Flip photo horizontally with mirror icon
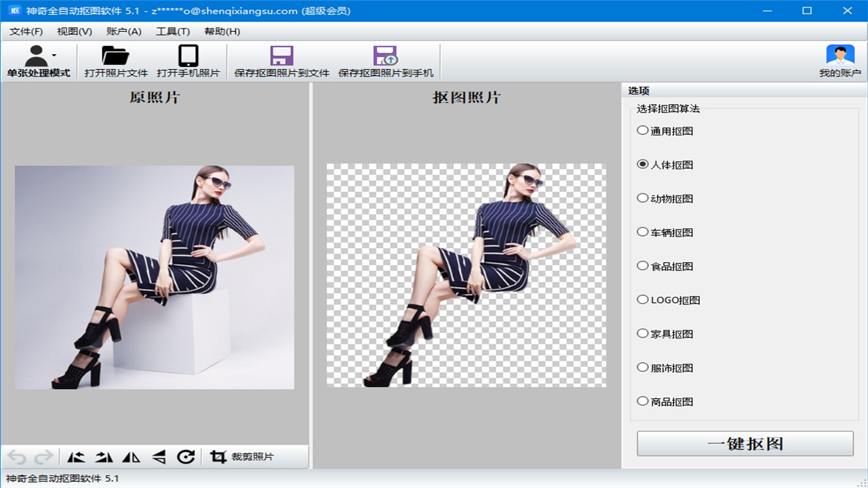 [x=131, y=457]
